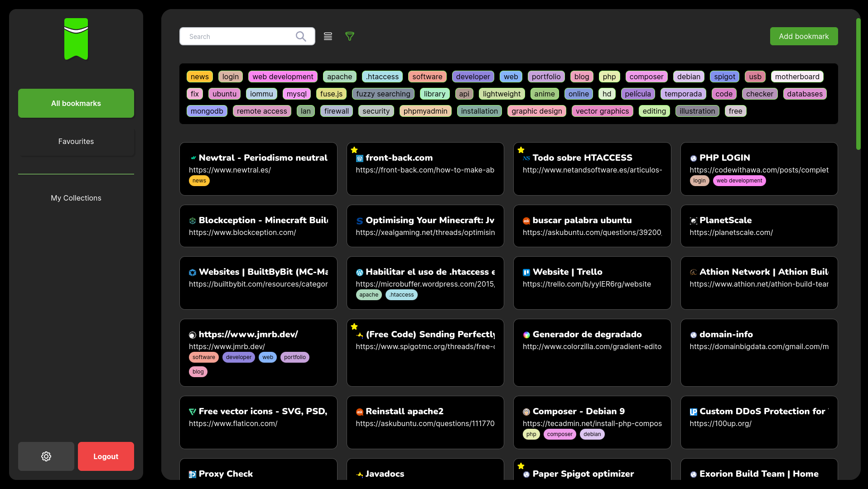The height and width of the screenshot is (489, 868).
Task: Click the star on Paper Spigot optimizer
Action: 521,466
